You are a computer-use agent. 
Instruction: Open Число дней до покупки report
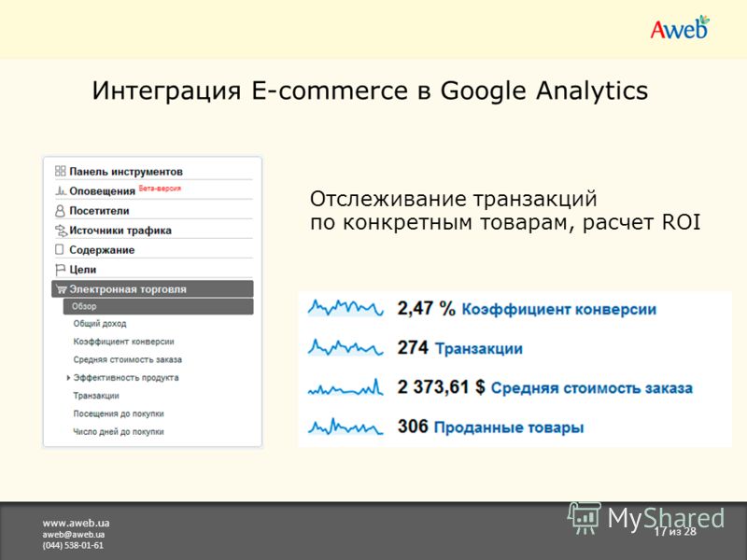point(119,432)
